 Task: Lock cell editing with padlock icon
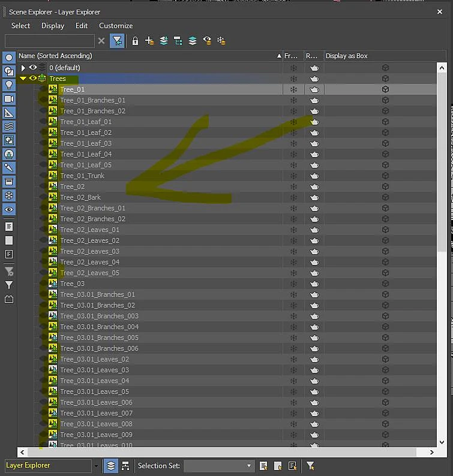click(x=135, y=41)
